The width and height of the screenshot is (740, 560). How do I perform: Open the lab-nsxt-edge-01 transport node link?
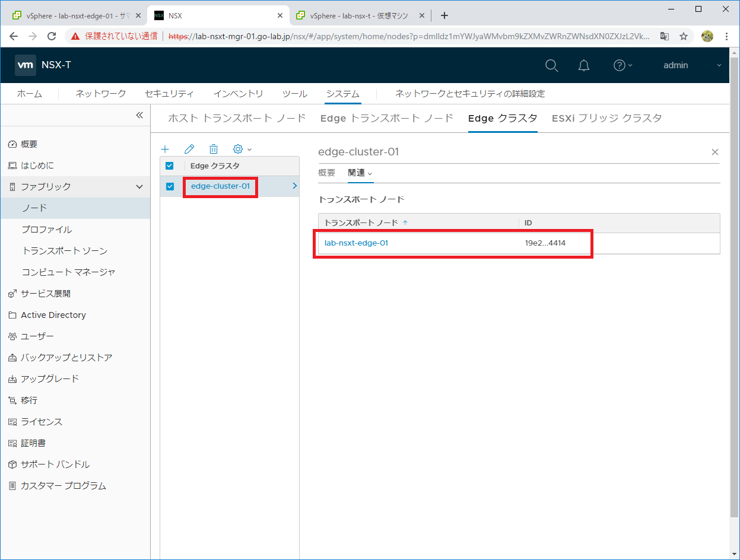[356, 243]
